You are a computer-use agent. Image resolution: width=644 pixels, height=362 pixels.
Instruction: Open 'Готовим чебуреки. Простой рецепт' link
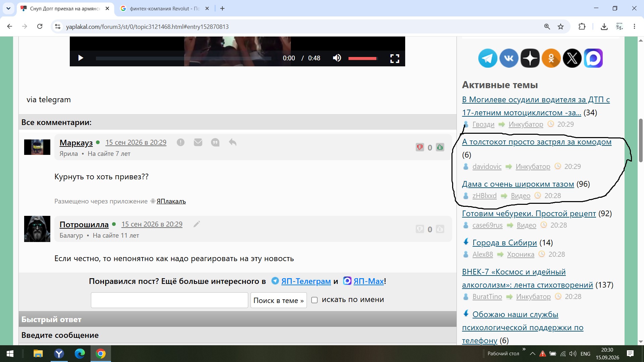pyautogui.click(x=529, y=214)
